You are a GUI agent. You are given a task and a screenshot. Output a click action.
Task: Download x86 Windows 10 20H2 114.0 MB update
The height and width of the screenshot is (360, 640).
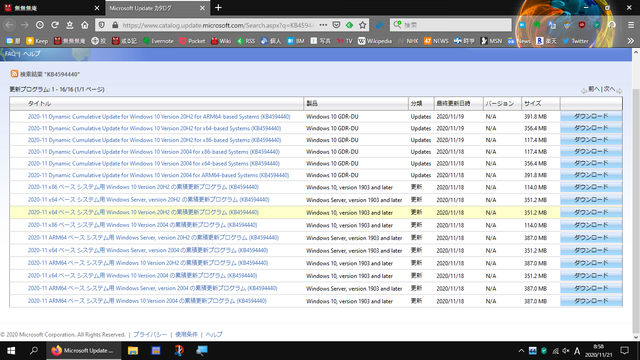(x=591, y=187)
